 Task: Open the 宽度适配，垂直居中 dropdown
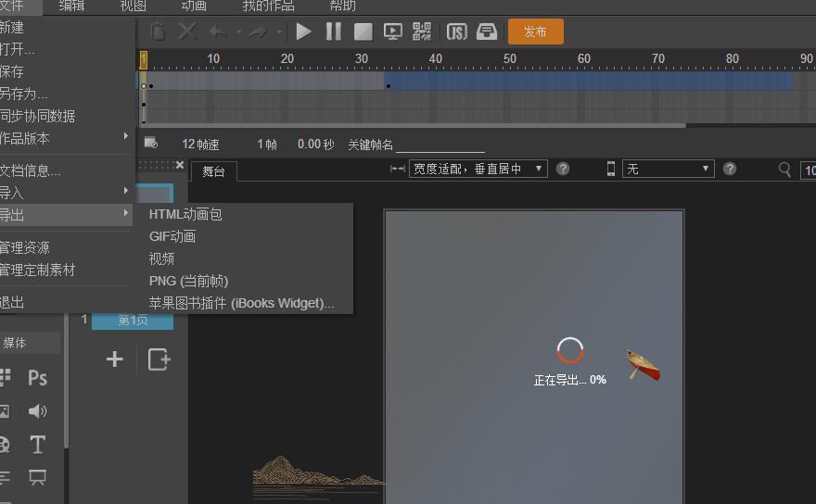[478, 169]
